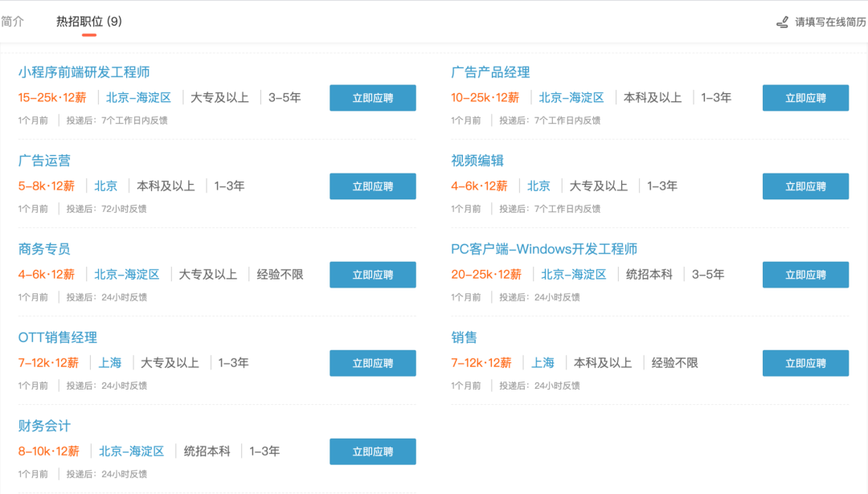Open PC客户端-Windows开发工程师 job posting
Image resolution: width=868 pixels, height=494 pixels.
pos(544,249)
